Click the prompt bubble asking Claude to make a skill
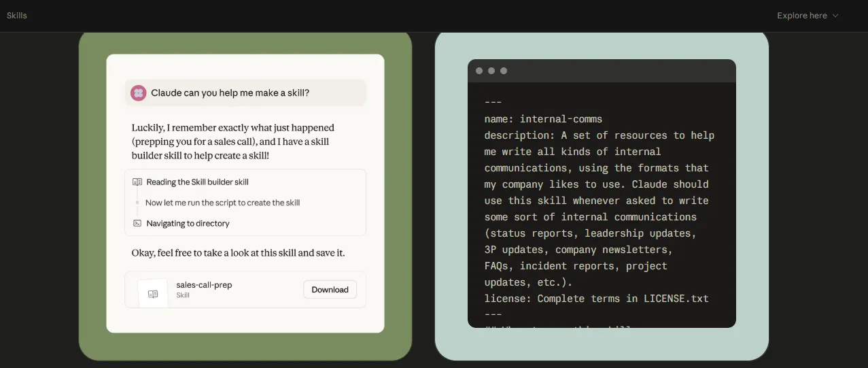The width and height of the screenshot is (868, 368). tap(245, 93)
